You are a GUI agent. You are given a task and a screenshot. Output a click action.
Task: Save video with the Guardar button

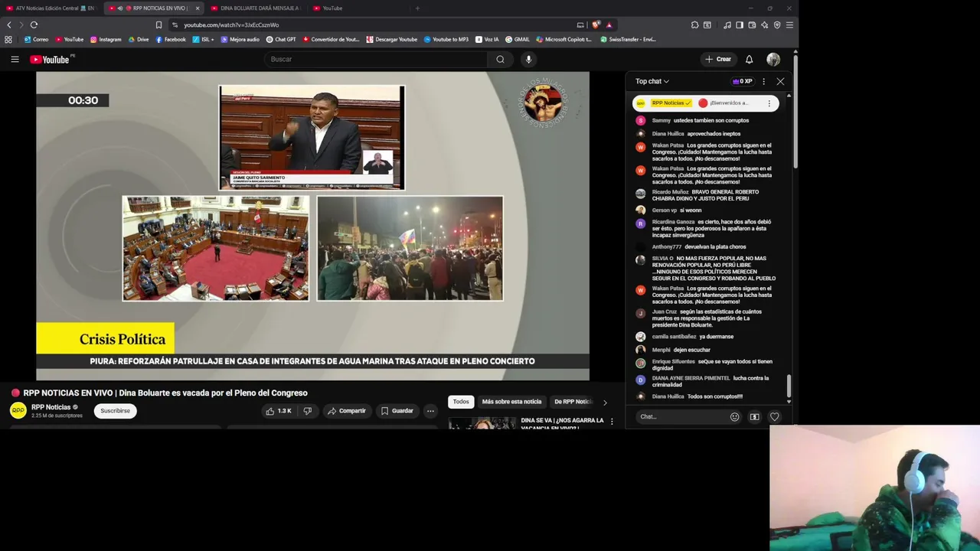tap(397, 411)
